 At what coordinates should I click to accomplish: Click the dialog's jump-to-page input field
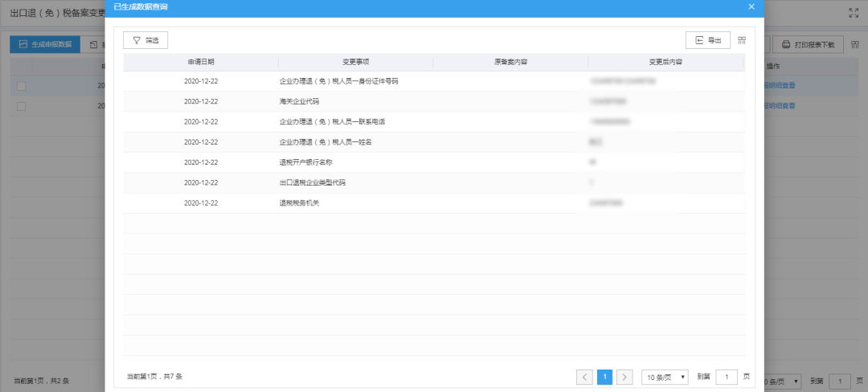coord(727,377)
